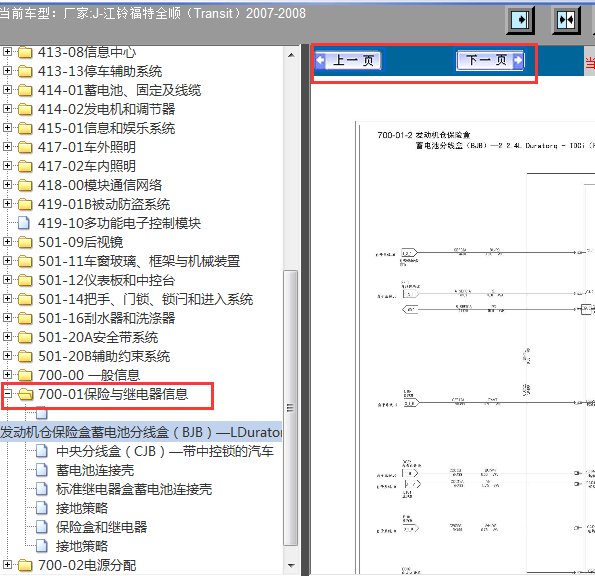
Task: Click folder icon of 413-08信息中心
Action: 25,52
